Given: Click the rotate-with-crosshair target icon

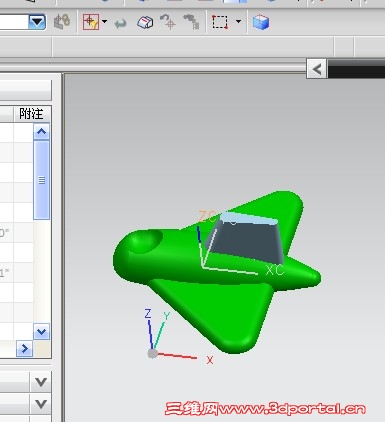Looking at the screenshot, I should point(168,22).
